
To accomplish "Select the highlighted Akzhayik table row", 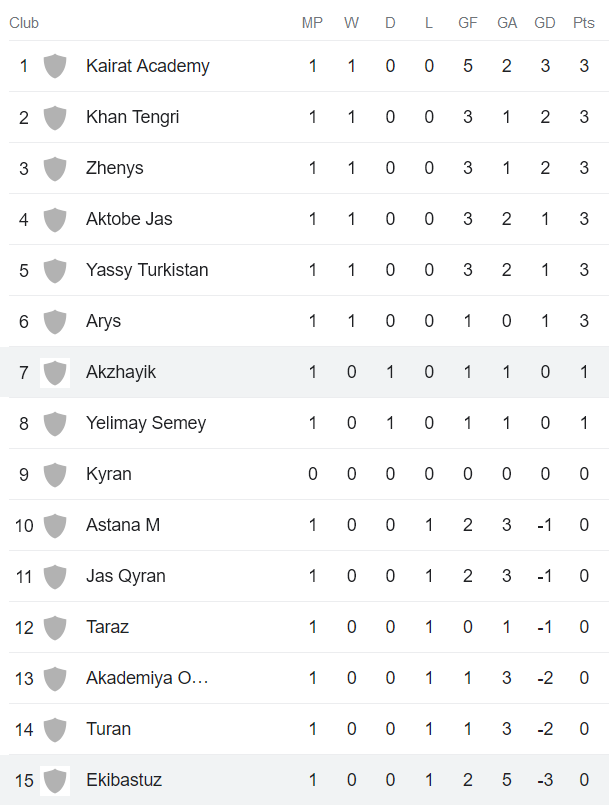I will point(300,371).
